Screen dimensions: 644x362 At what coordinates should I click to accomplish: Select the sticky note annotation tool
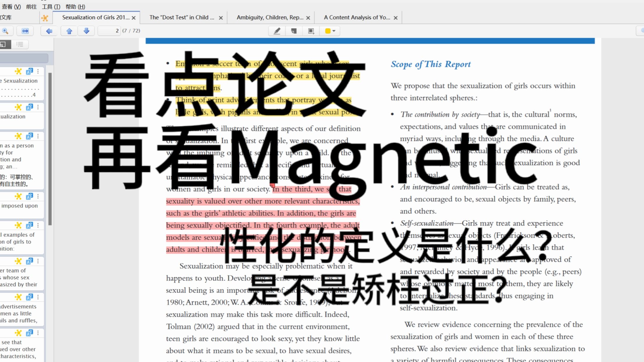[294, 31]
